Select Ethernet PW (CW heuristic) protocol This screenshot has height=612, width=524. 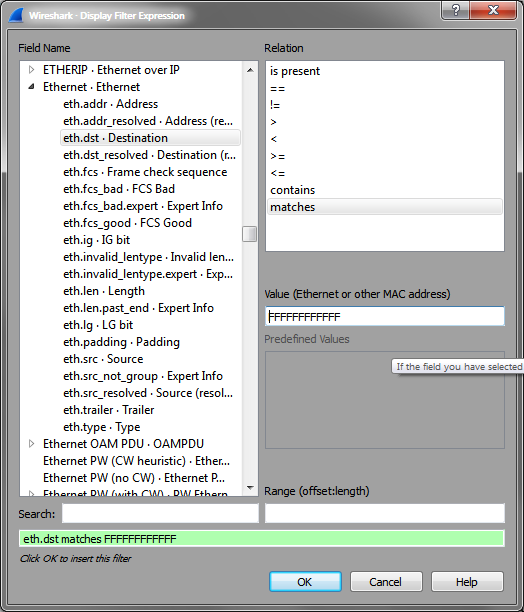click(136, 461)
